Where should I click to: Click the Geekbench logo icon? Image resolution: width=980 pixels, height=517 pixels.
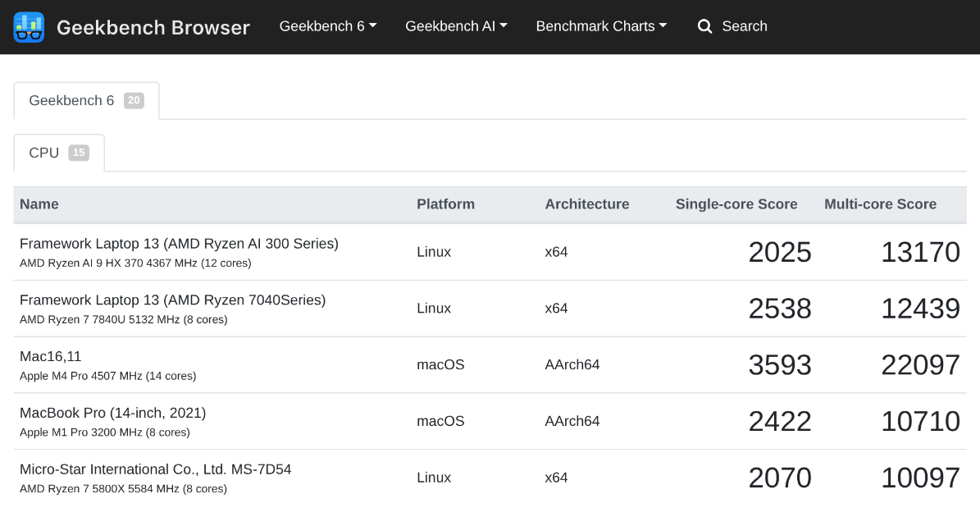coord(29,28)
